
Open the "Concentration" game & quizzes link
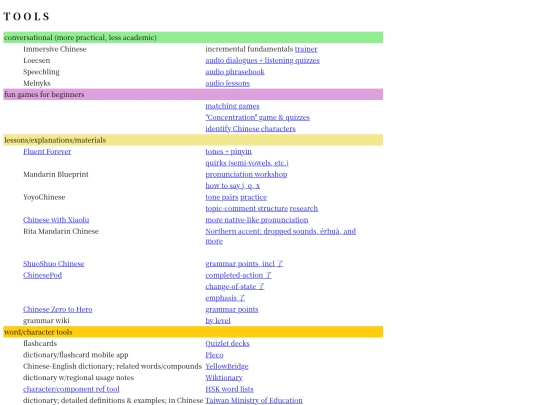[258, 117]
